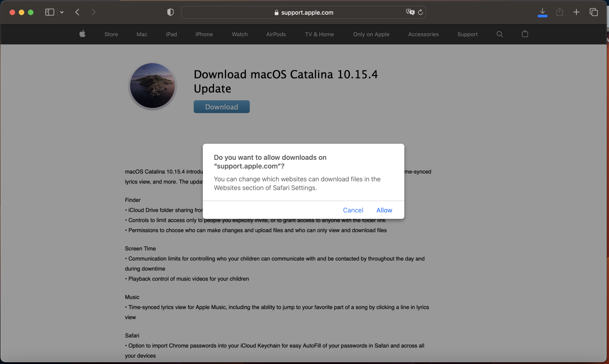
Task: Click Allow in the downloads dialog
Action: click(384, 210)
